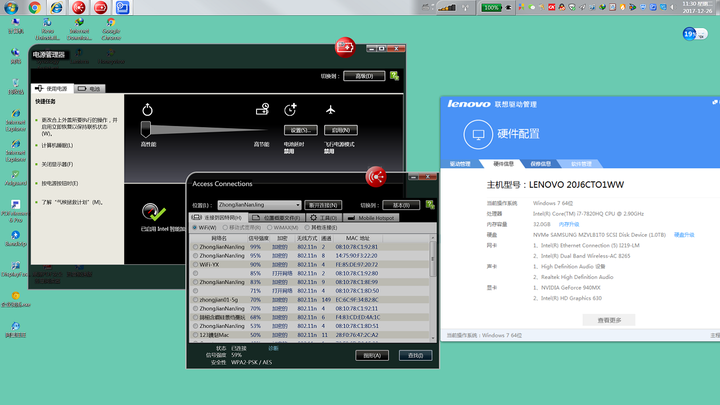This screenshot has width=720, height=405.
Task: Switch to the 使用电源 tab
Action: click(x=52, y=88)
